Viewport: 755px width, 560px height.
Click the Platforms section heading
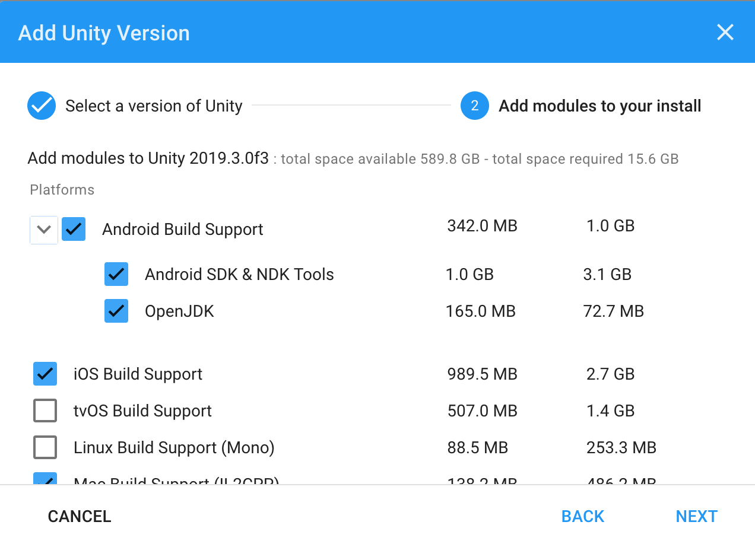pos(62,190)
